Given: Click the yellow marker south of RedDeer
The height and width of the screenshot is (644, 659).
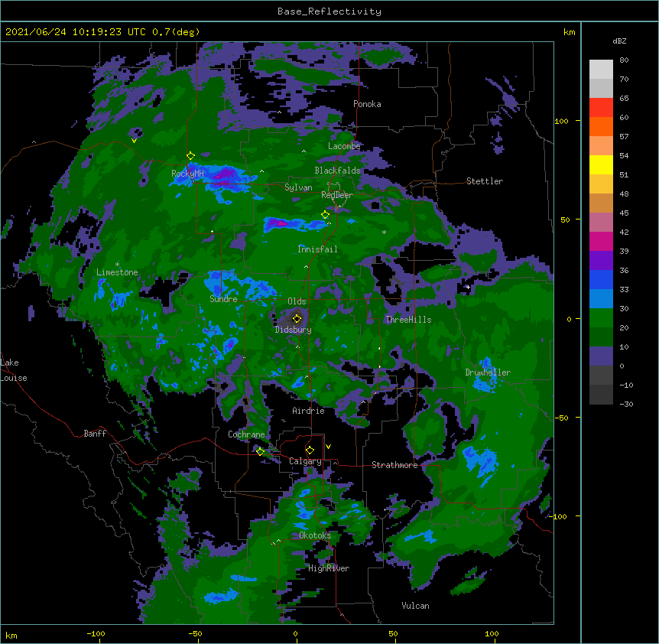Looking at the screenshot, I should point(325,215).
